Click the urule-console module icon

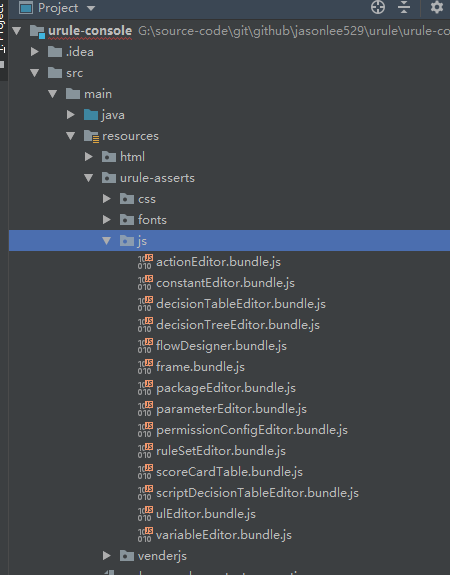pos(37,32)
